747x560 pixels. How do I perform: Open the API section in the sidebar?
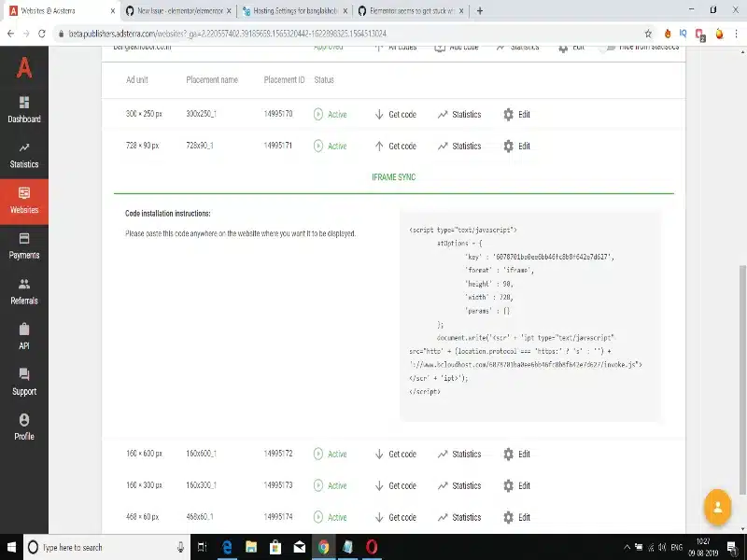pyautogui.click(x=24, y=337)
